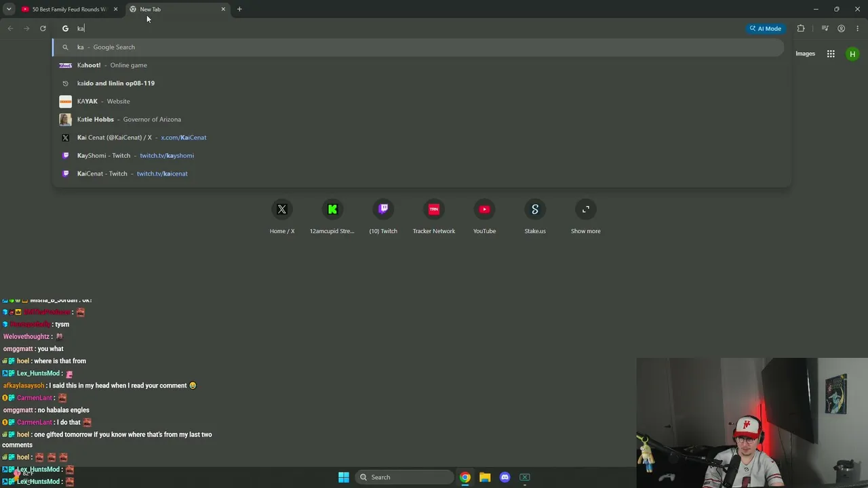The height and width of the screenshot is (488, 868).
Task: Click the address bar containing 'ka'
Action: click(x=400, y=28)
